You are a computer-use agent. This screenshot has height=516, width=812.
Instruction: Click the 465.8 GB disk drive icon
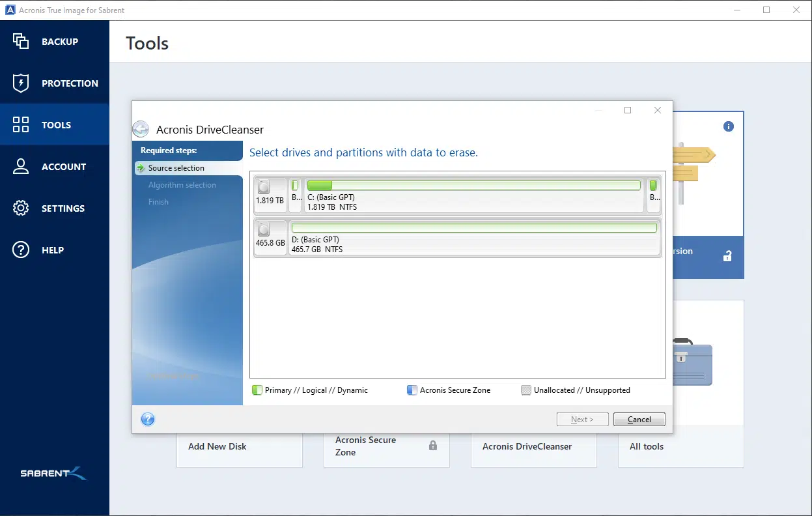tap(264, 229)
